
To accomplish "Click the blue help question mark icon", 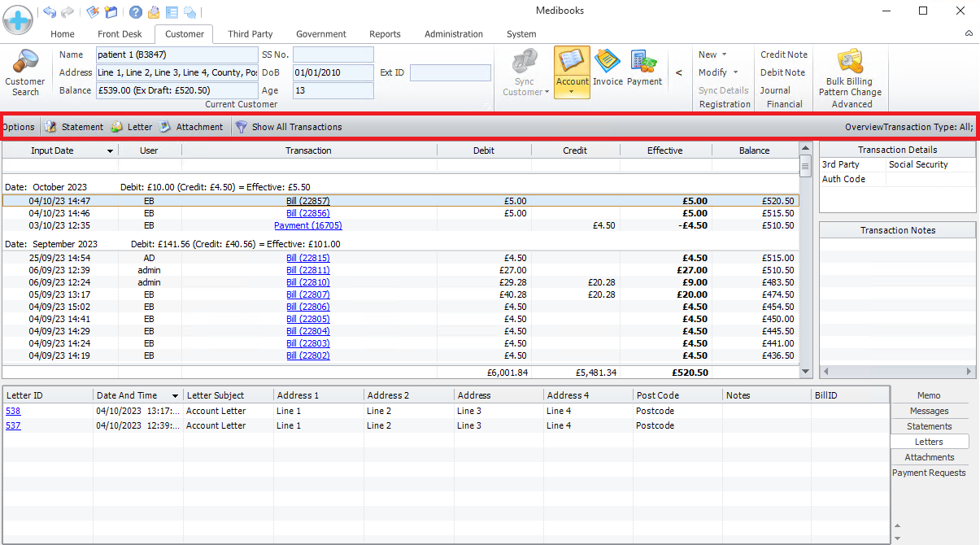I will coord(136,12).
